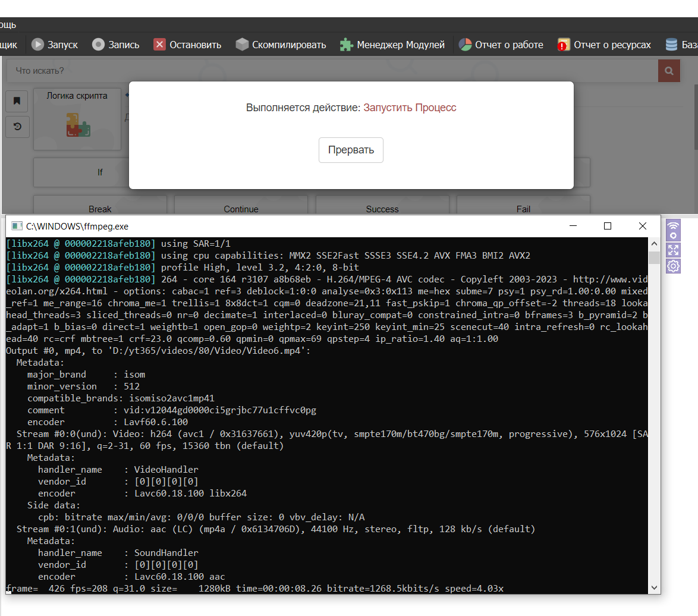Click the purple wifi record icon

673,230
